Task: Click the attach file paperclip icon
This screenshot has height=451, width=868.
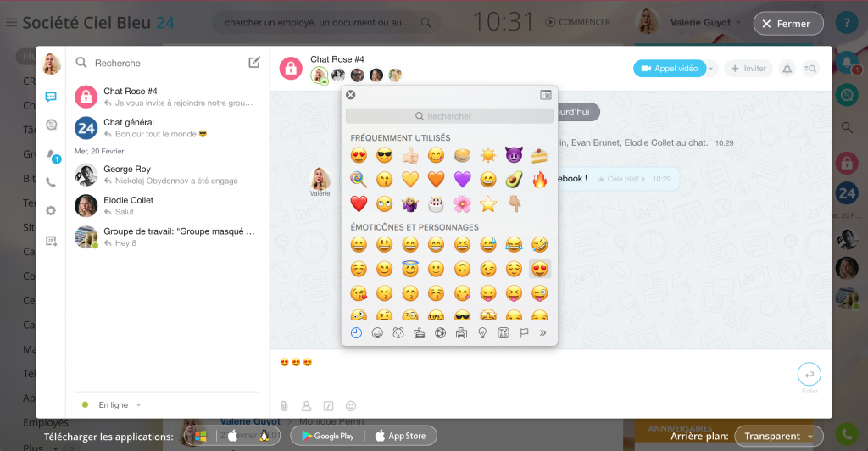Action: 285,405
